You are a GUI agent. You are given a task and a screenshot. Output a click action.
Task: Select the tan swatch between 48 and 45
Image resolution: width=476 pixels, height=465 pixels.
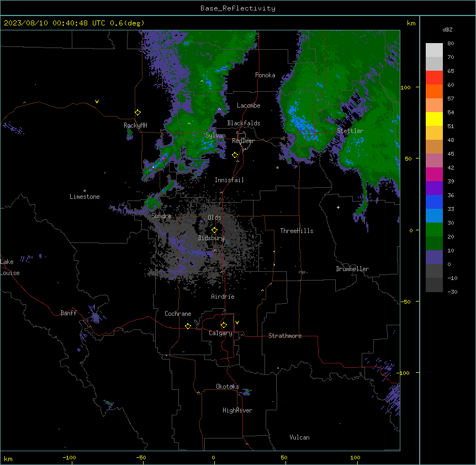(x=434, y=146)
